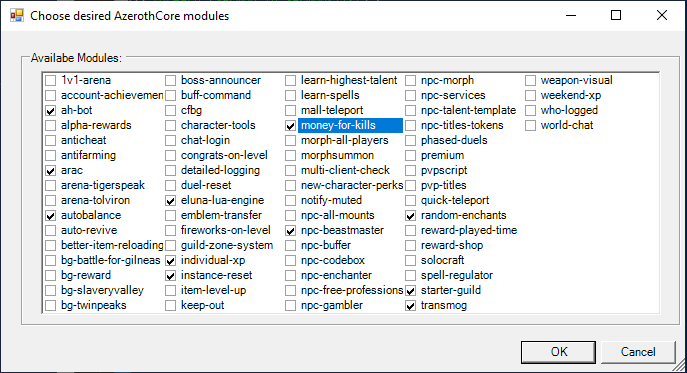The height and width of the screenshot is (373, 687).
Task: Tick the who-logged module checkbox
Action: pos(530,110)
